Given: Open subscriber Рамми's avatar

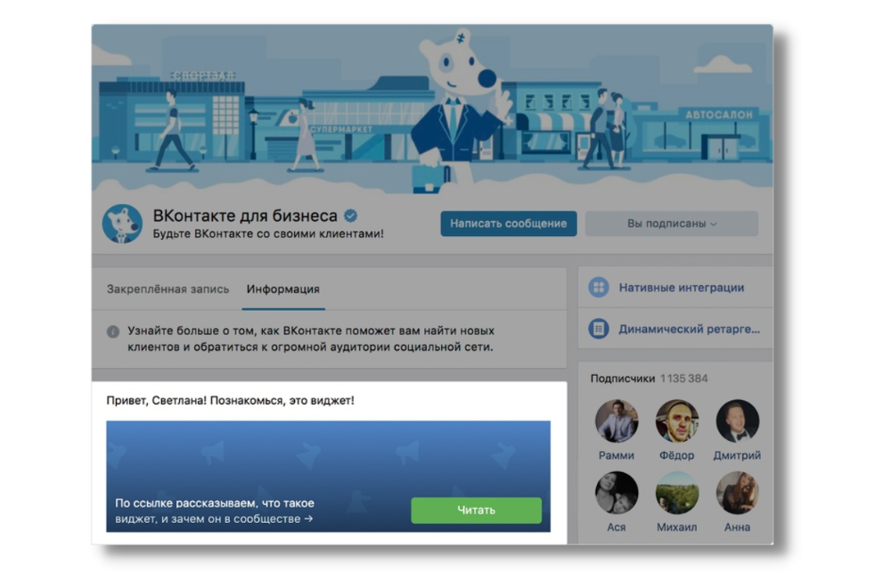Looking at the screenshot, I should pos(617,421).
